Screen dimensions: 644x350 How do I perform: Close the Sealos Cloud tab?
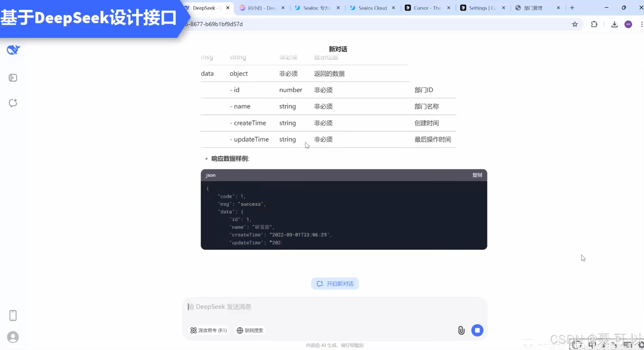tap(393, 8)
